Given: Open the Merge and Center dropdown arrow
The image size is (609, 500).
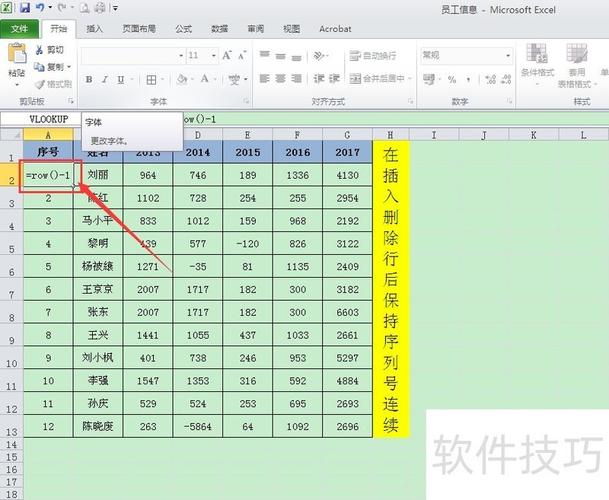Looking at the screenshot, I should [x=409, y=79].
